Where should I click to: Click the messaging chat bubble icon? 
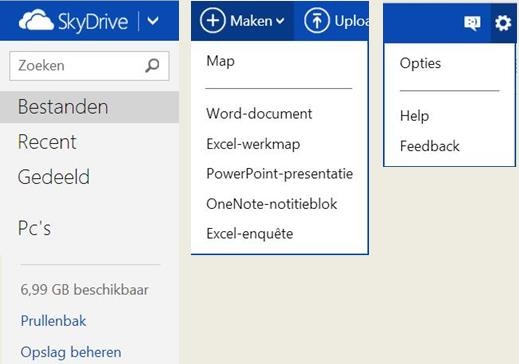coord(472,23)
